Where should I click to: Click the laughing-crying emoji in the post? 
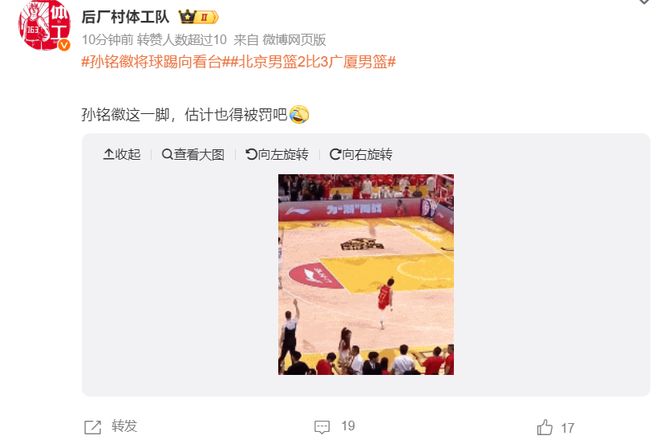[299, 115]
